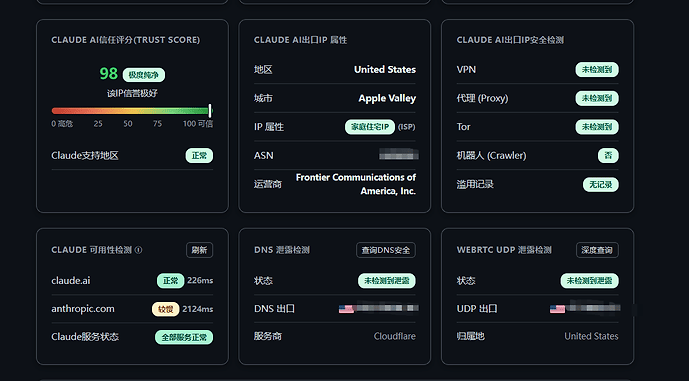Click the trust score marker handle
This screenshot has height=381, width=689.
point(210,111)
